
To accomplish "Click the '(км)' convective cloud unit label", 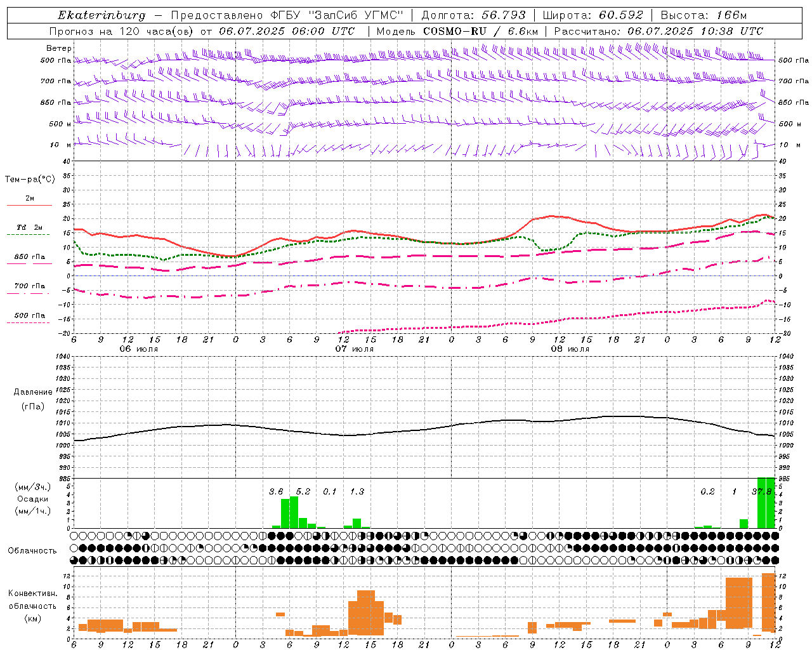I will click(x=33, y=618).
